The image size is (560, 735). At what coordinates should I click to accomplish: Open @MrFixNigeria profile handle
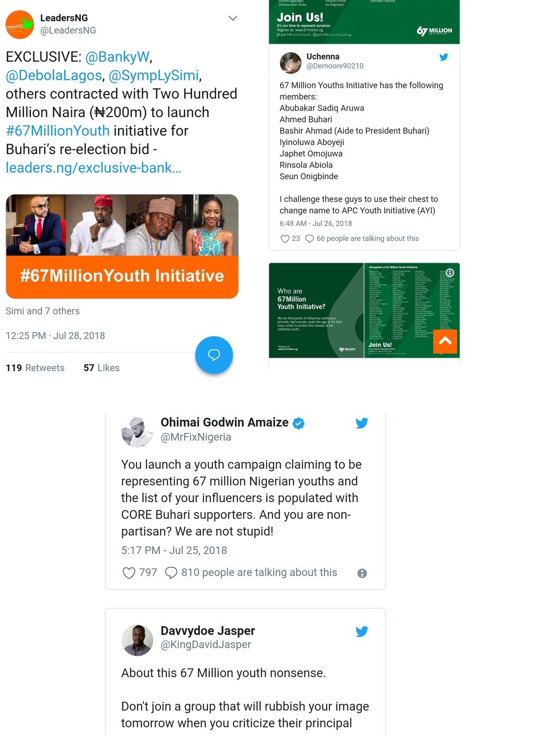click(x=196, y=437)
